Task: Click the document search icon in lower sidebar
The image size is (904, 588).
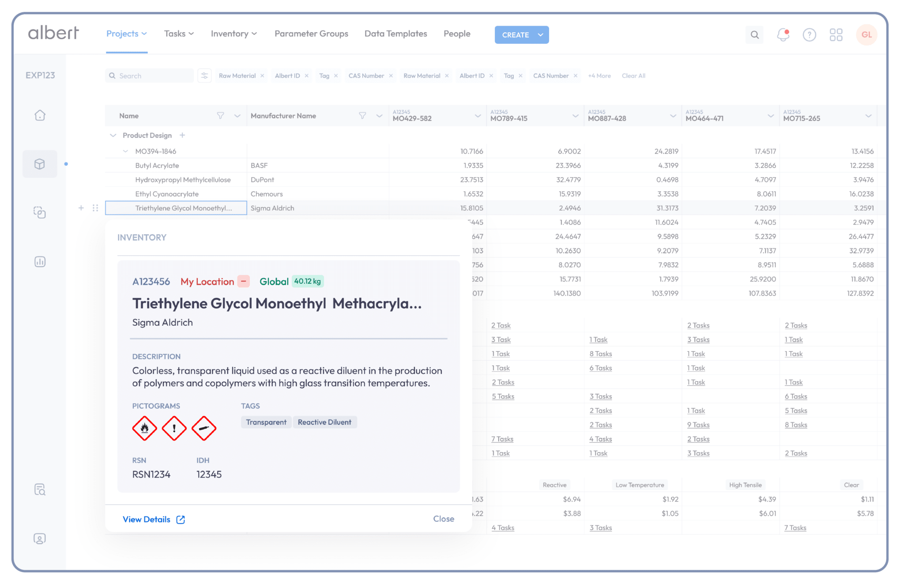Action: 40,489
